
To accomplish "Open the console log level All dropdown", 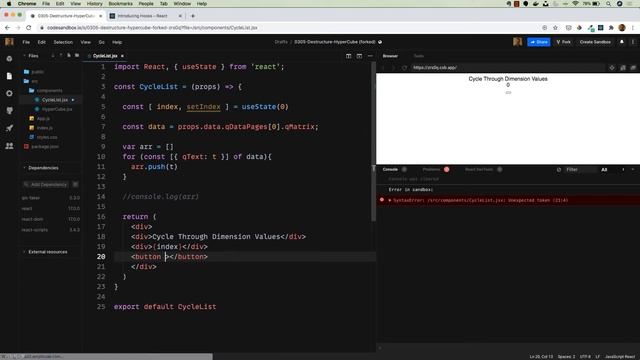I will (x=604, y=170).
